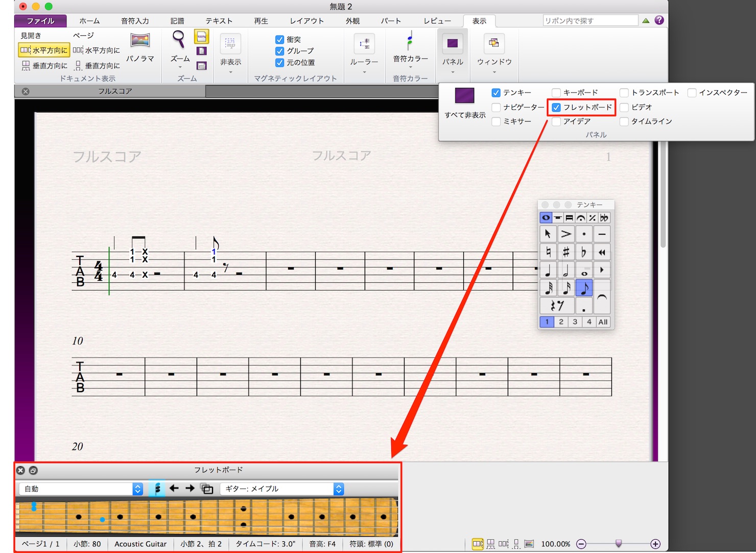Image resolution: width=756 pixels, height=553 pixels.
Task: Click the fretboard left arrow icon
Action: point(174,489)
